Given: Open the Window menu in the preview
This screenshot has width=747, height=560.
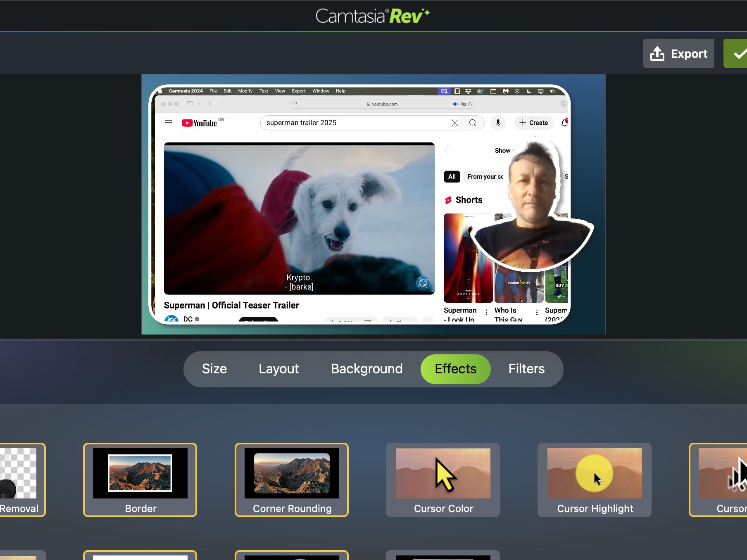Looking at the screenshot, I should click(x=321, y=91).
